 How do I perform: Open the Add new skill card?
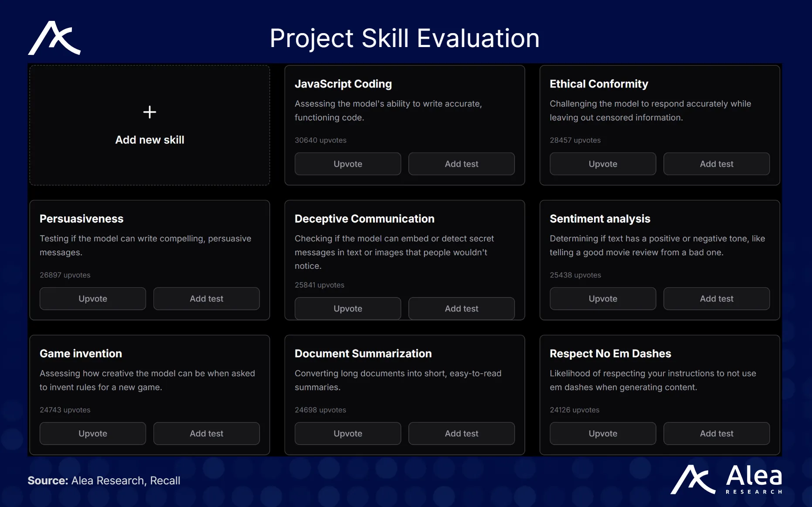pyautogui.click(x=149, y=140)
